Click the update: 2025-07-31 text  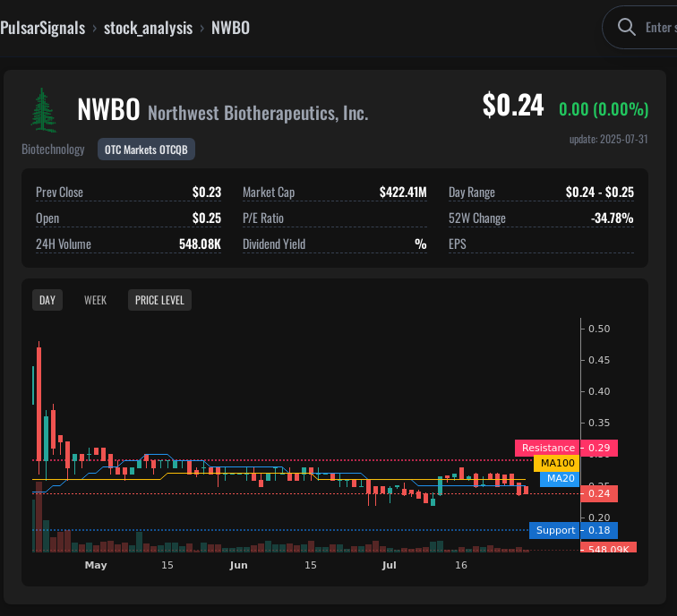608,139
